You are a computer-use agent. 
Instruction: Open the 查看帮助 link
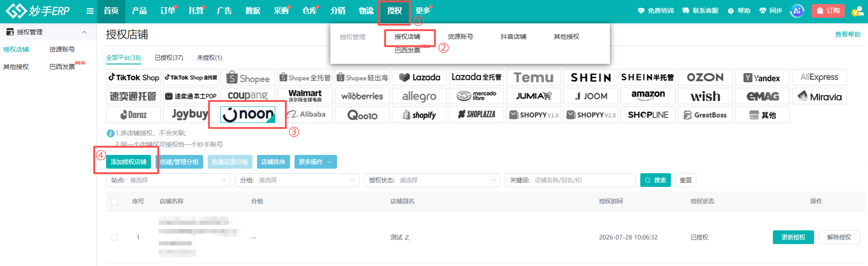click(848, 34)
